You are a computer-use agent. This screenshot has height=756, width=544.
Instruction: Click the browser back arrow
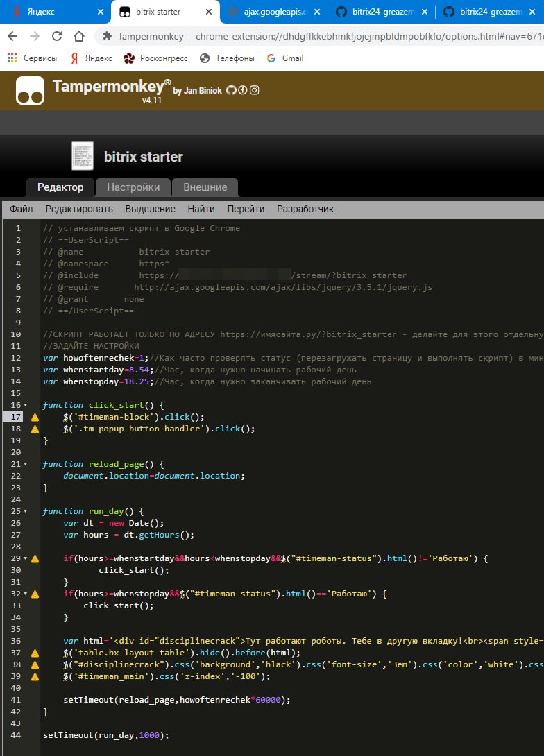(12, 35)
